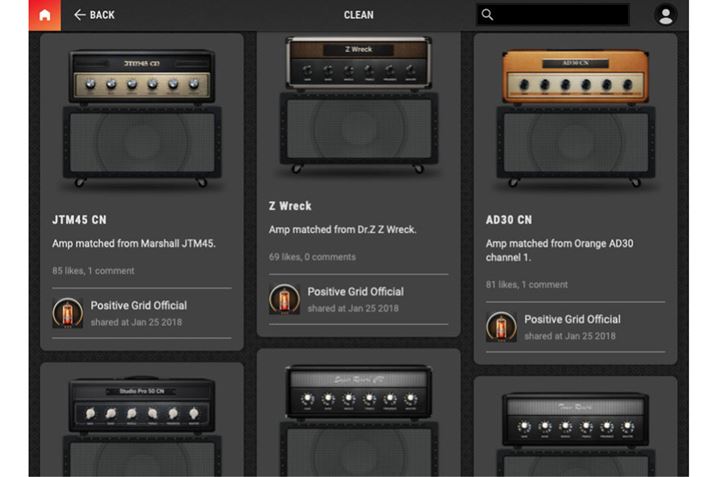Open the AD30 CN amp thumbnail

(x=575, y=119)
